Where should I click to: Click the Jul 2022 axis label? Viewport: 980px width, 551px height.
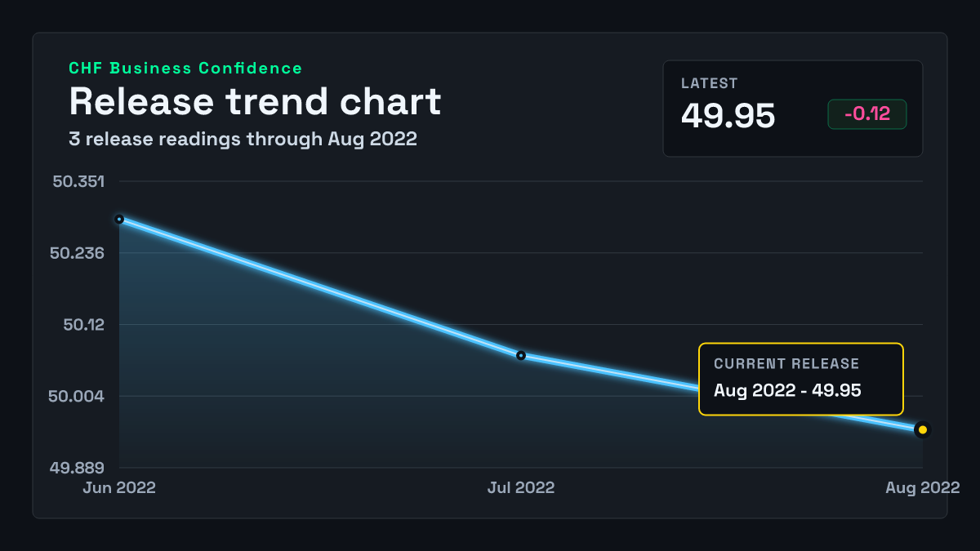click(x=521, y=487)
